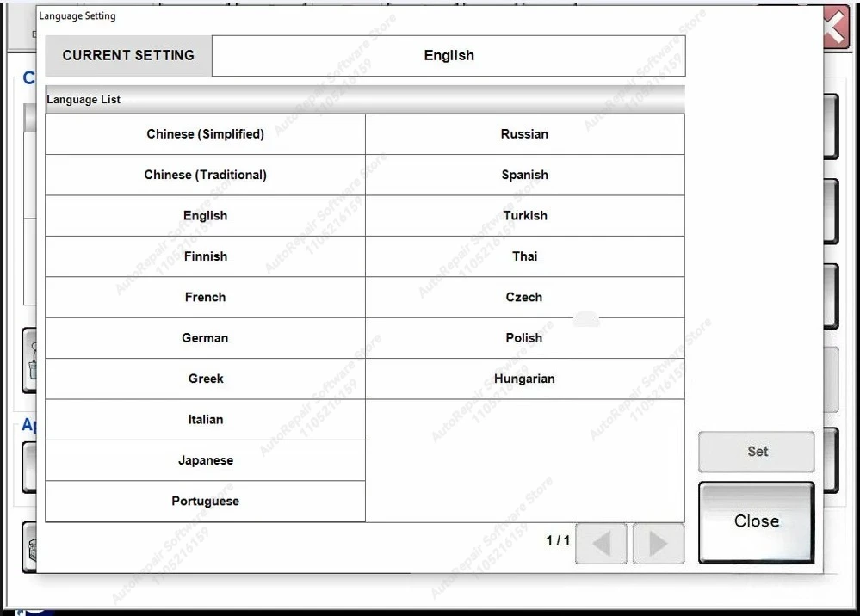Select Chinese (Simplified) from the language list
This screenshot has height=616, width=860.
(205, 133)
